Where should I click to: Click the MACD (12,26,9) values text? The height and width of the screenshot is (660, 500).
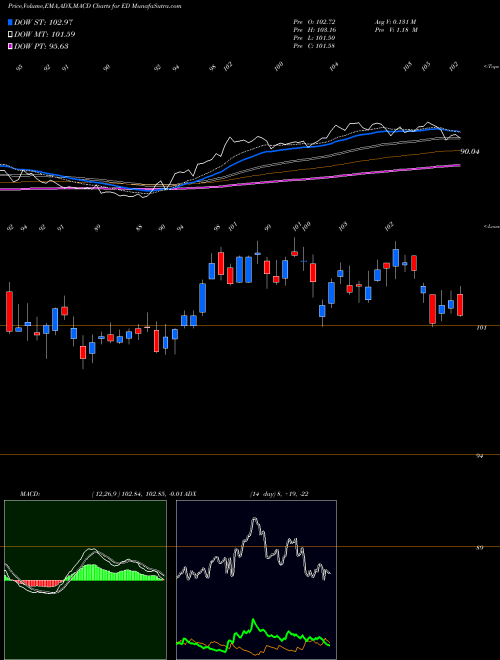136,494
